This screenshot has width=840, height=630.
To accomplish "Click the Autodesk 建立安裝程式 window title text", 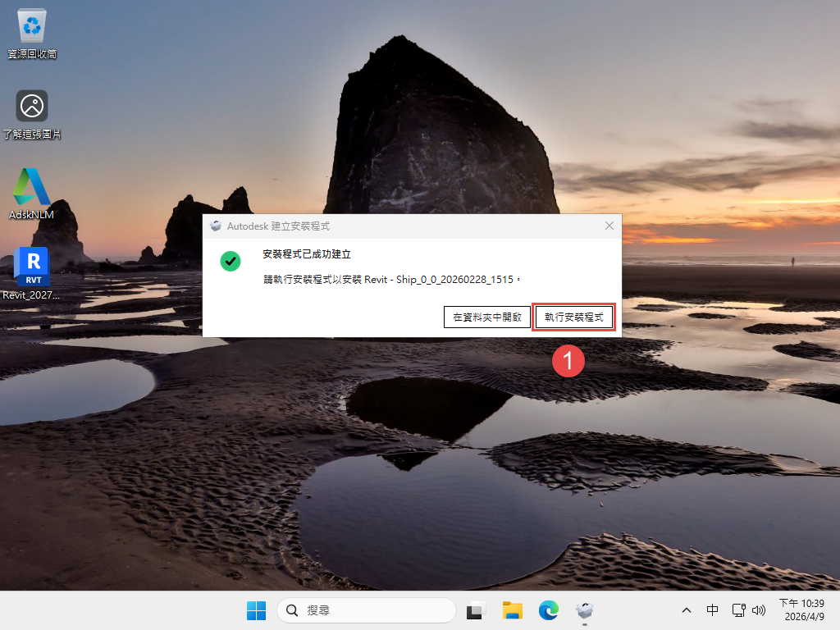I will click(x=278, y=226).
